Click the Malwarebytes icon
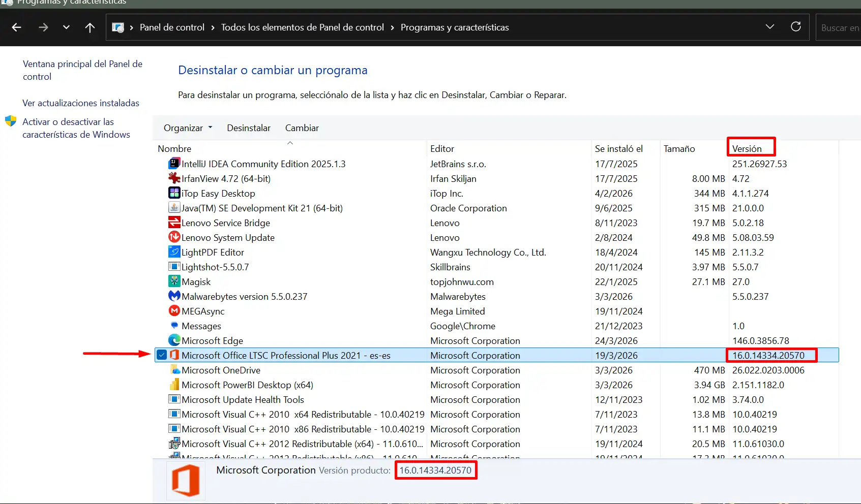861x504 pixels. (174, 296)
